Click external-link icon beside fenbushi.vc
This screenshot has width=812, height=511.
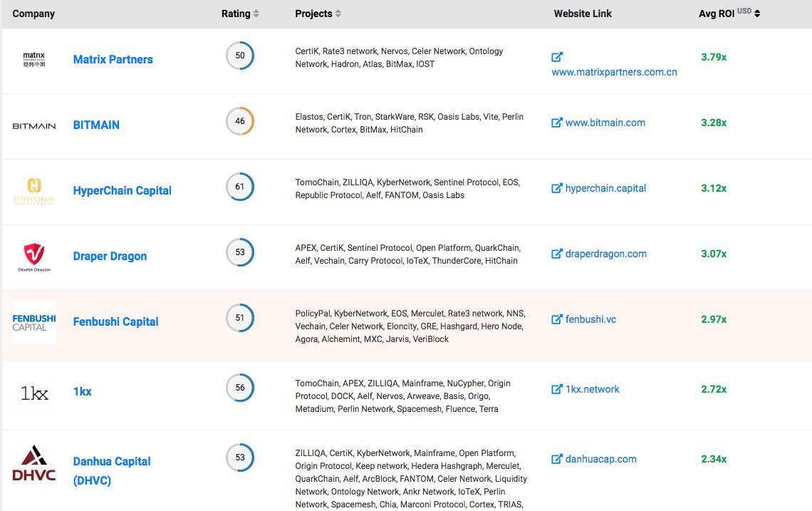[557, 319]
